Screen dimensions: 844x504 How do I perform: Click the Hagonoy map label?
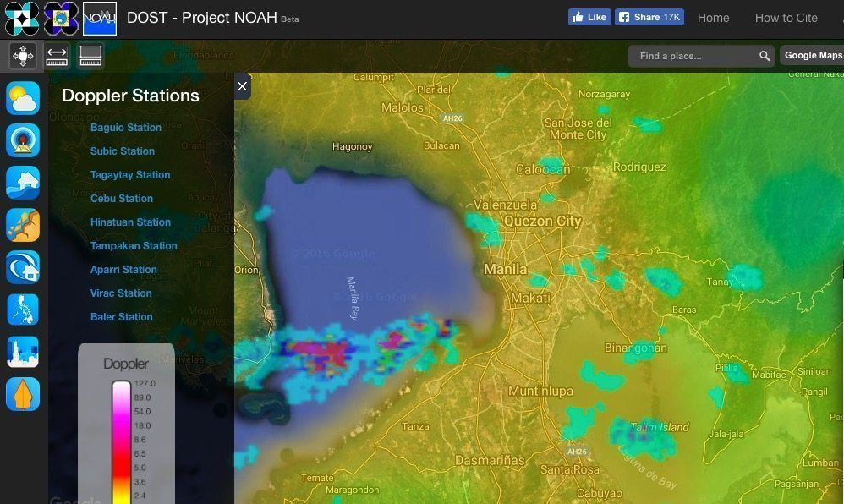point(352,146)
